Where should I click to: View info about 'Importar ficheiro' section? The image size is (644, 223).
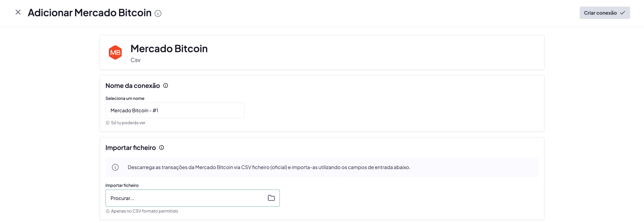click(x=161, y=148)
